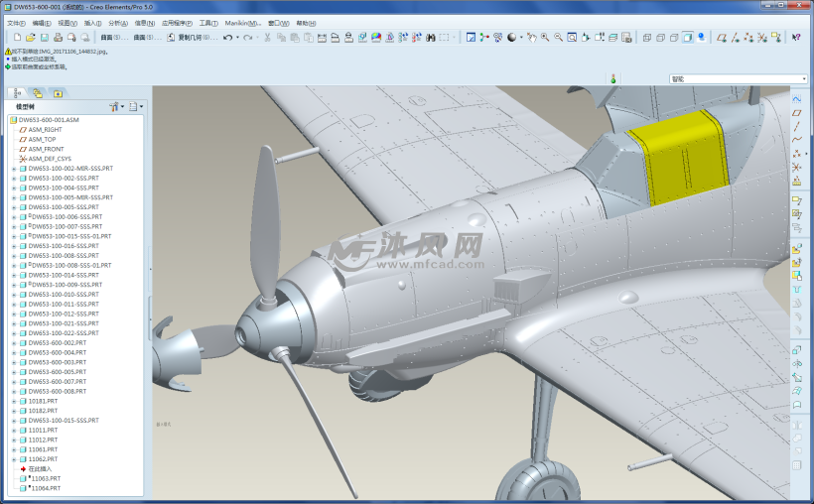
Task: Click the insert here marker
Action: pyautogui.click(x=37, y=469)
